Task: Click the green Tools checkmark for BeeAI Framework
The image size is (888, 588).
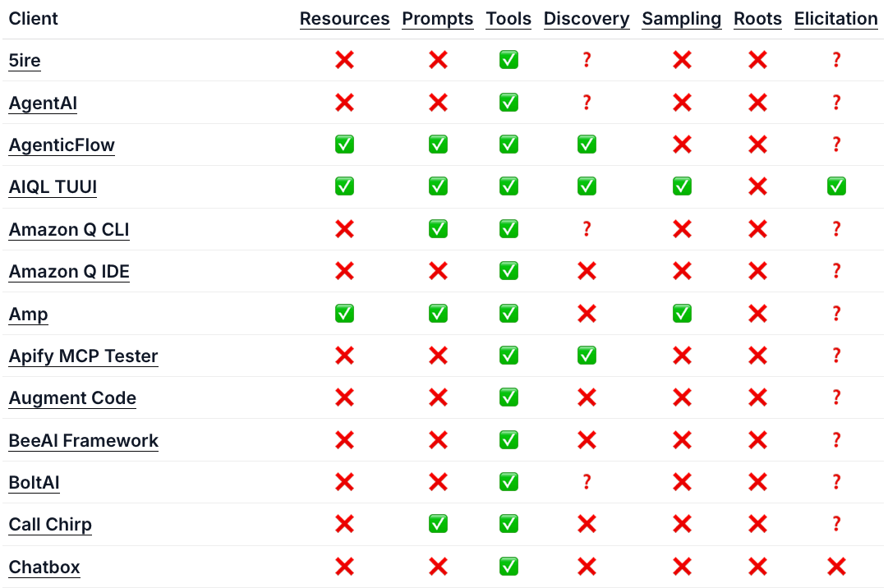Action: pos(508,439)
